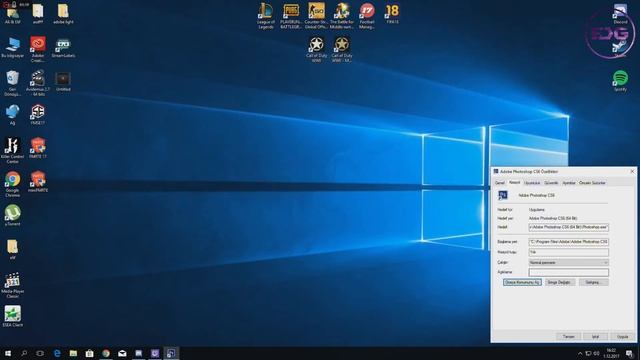Select the Discord desktop shortcut
The image size is (640, 360).
pos(620,14)
